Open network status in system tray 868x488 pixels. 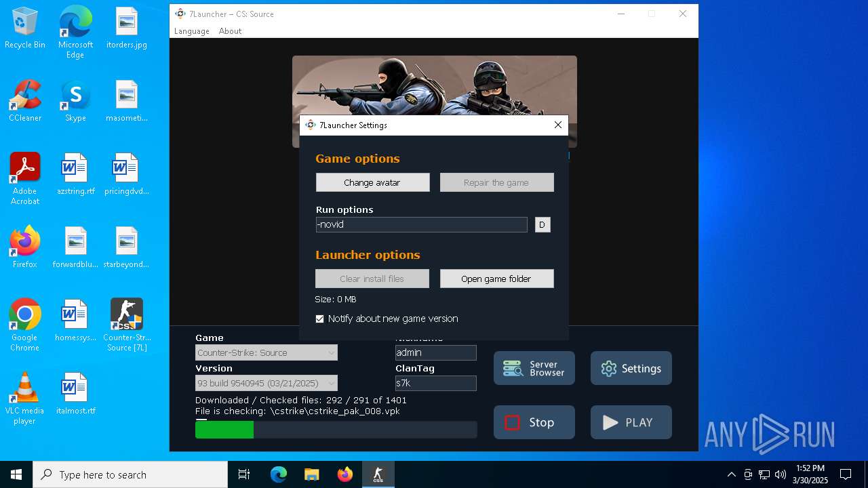click(764, 474)
